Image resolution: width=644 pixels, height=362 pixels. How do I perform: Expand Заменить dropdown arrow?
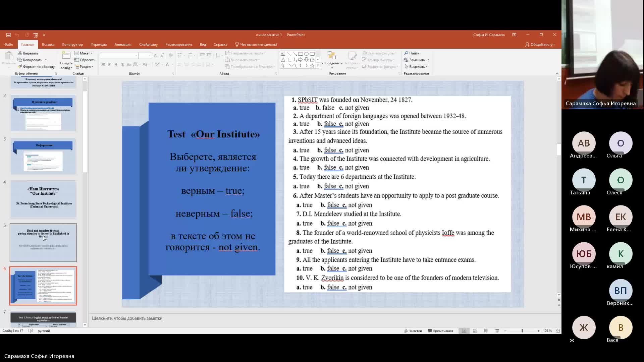(x=428, y=60)
